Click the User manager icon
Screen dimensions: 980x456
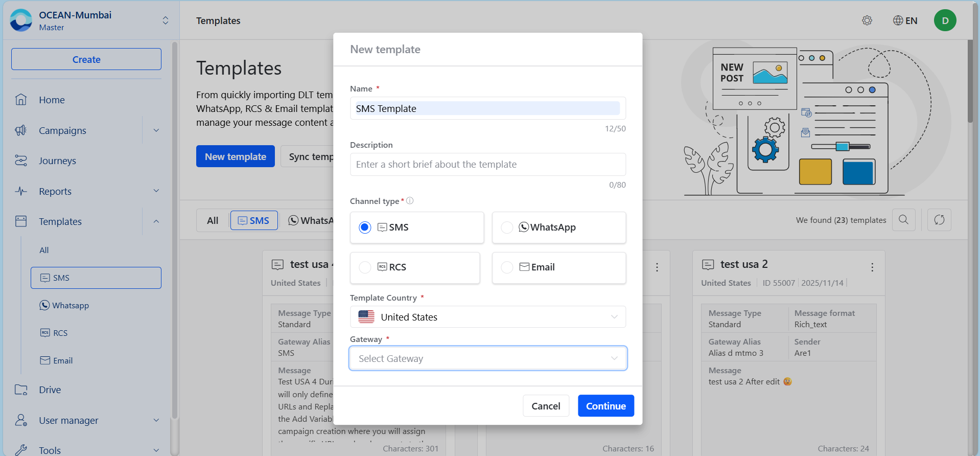(x=21, y=420)
